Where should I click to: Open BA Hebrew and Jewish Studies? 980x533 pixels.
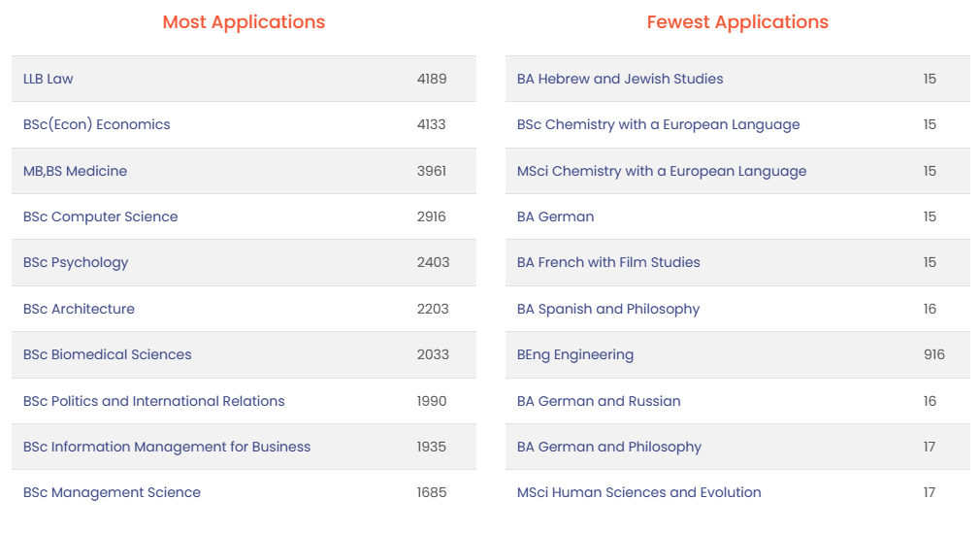(620, 79)
